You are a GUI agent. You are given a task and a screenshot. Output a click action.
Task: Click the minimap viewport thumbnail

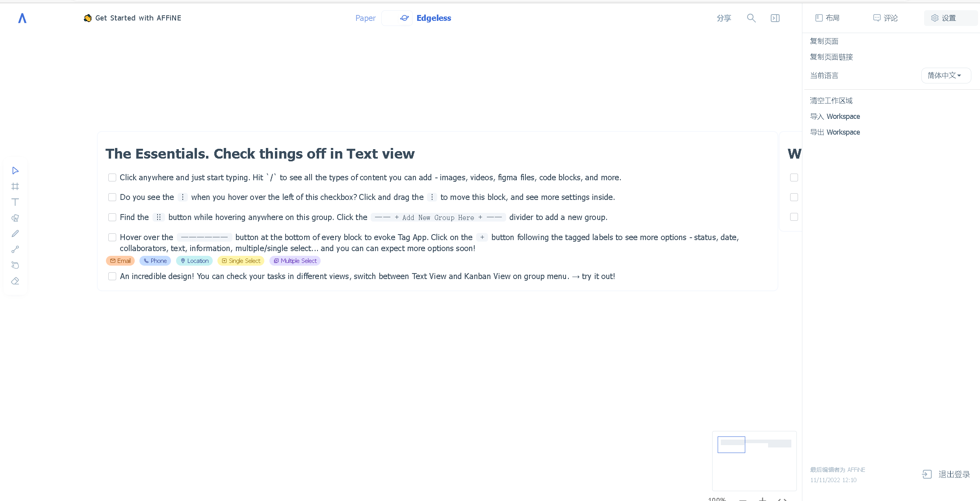pyautogui.click(x=731, y=445)
